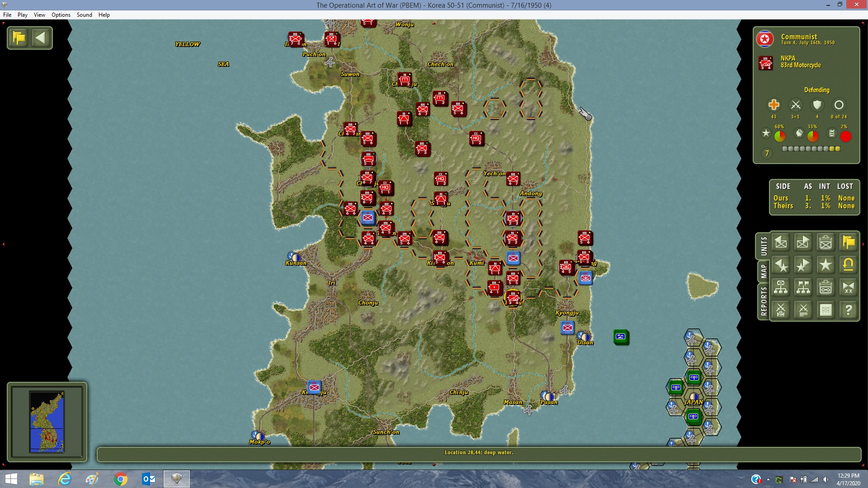The image size is (868, 488).
Task: Click the 'Turn 4, July 16th, 1950' text
Action: [808, 43]
